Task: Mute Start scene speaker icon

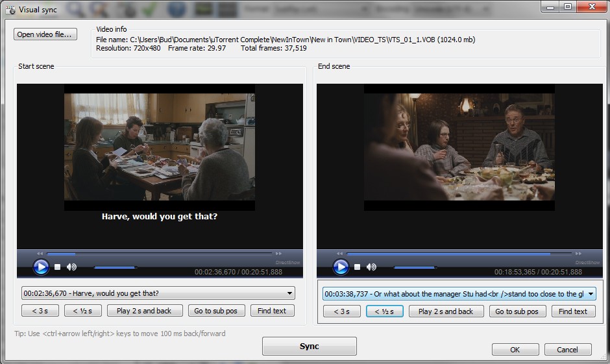Action: pyautogui.click(x=71, y=267)
